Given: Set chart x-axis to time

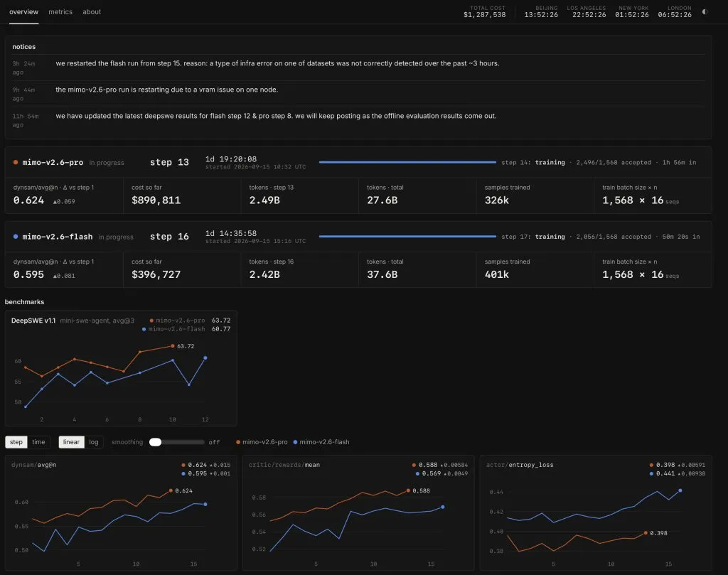Looking at the screenshot, I should coord(38,442).
